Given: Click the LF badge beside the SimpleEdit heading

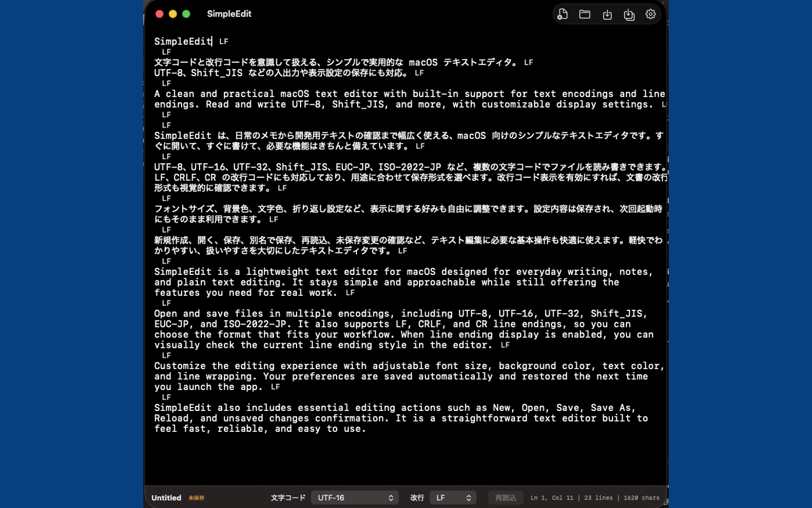Looking at the screenshot, I should tap(224, 41).
